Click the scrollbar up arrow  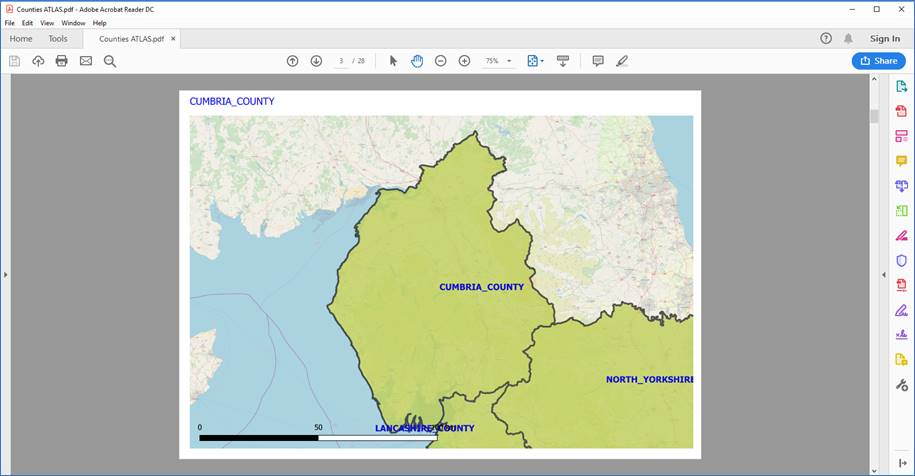tap(874, 79)
